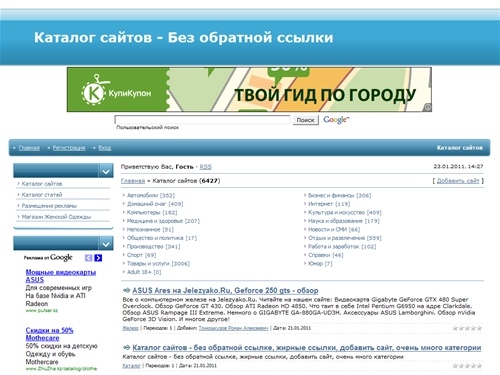Open the Медицина и здоровье category
Screen dimensions: 500x375
(x=155, y=221)
